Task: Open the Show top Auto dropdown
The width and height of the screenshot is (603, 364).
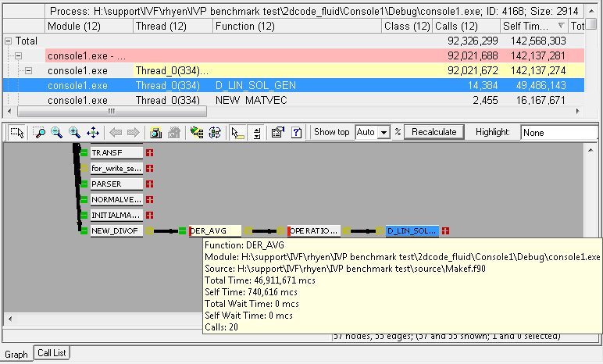Action: coord(383,132)
